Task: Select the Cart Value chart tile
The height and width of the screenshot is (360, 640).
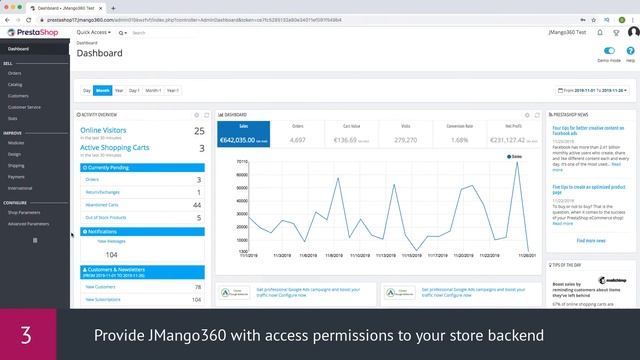Action: click(x=351, y=134)
